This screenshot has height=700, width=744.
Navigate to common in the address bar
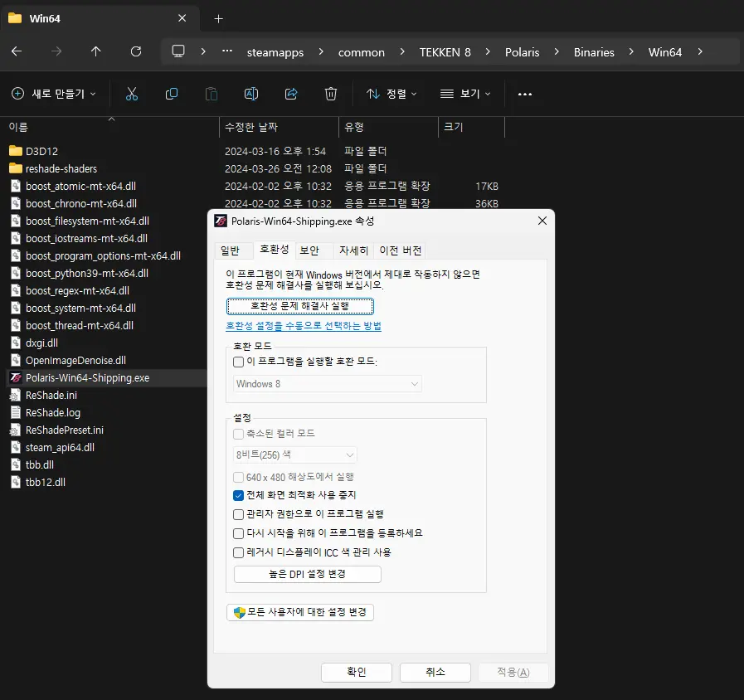(362, 52)
